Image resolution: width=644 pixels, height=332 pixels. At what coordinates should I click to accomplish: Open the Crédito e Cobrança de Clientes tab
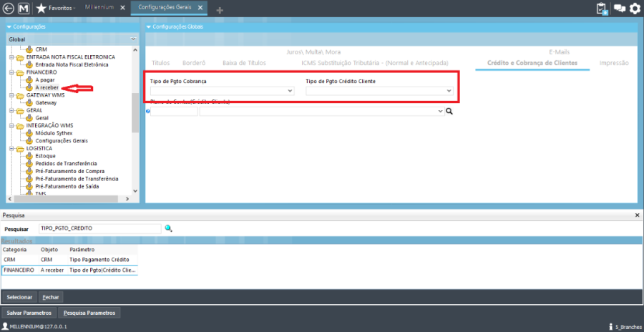[532, 63]
